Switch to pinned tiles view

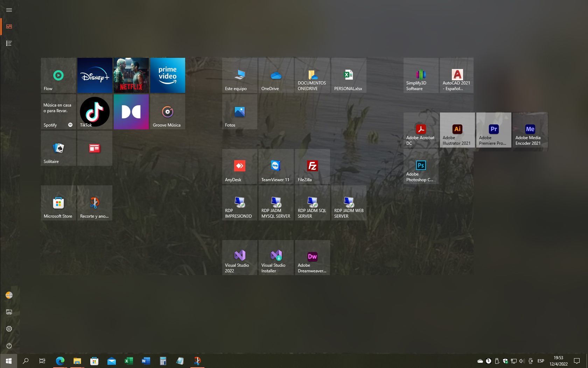pos(9,27)
